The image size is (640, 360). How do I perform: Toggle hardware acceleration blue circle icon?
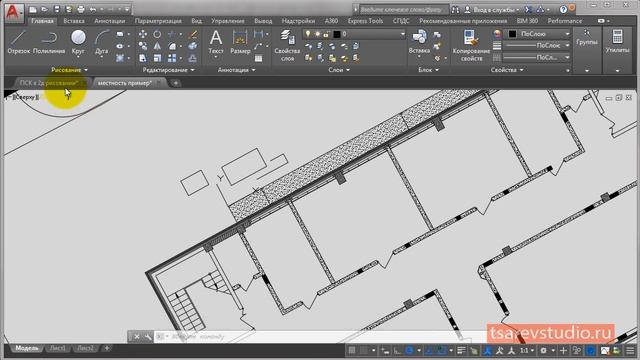coord(591,350)
